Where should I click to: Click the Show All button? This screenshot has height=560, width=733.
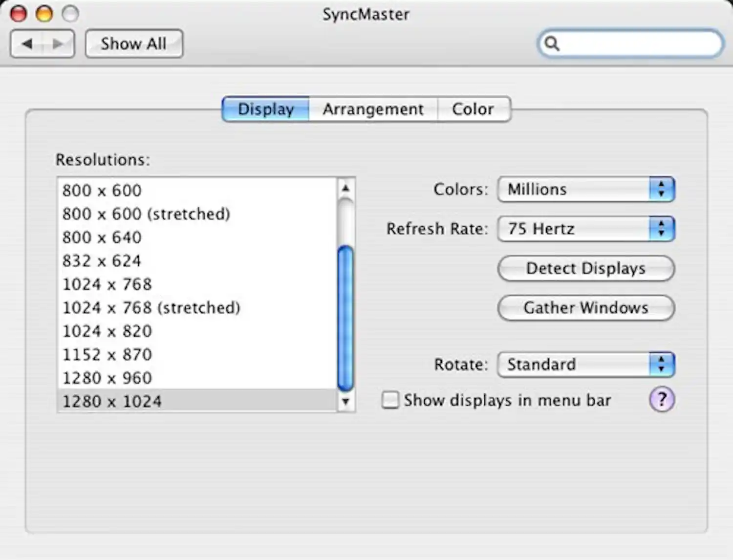134,43
